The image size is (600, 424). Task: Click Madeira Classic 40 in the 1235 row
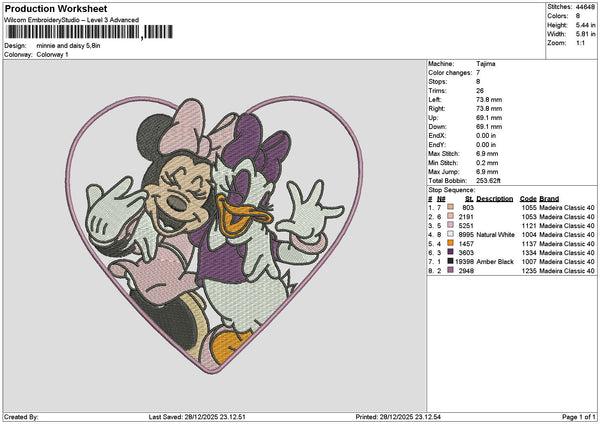point(567,271)
